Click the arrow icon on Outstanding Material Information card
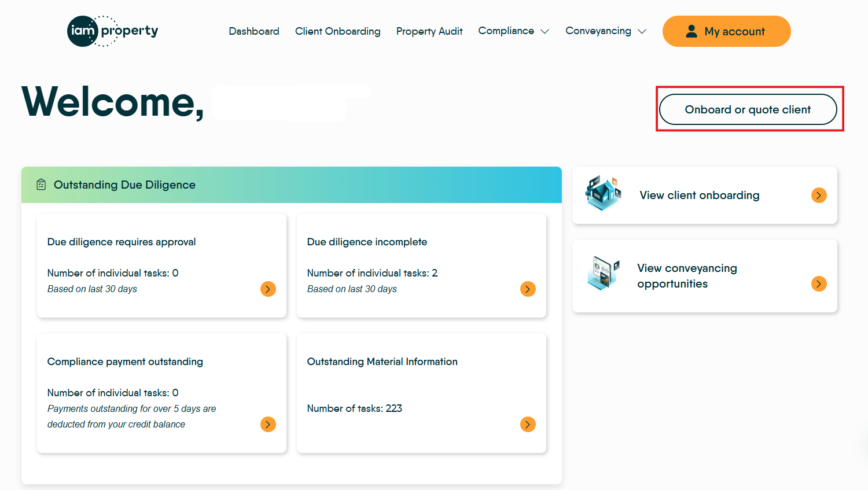This screenshot has height=490, width=868. [528, 424]
